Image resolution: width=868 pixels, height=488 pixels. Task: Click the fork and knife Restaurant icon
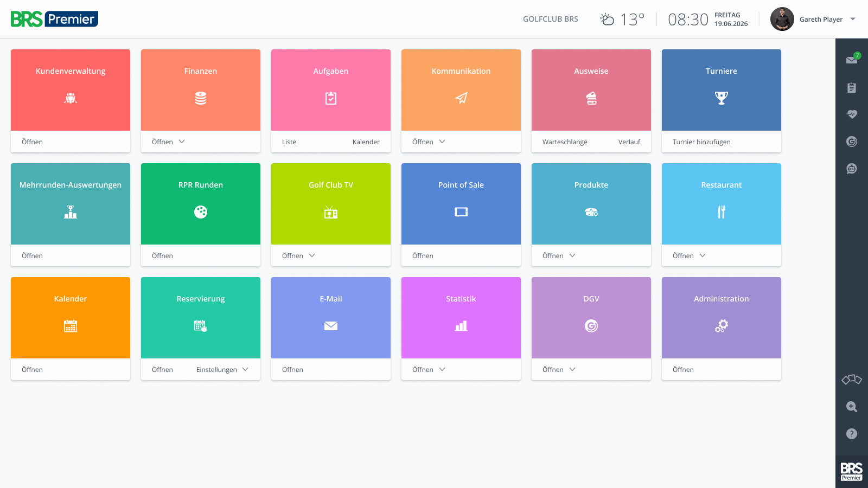click(722, 212)
